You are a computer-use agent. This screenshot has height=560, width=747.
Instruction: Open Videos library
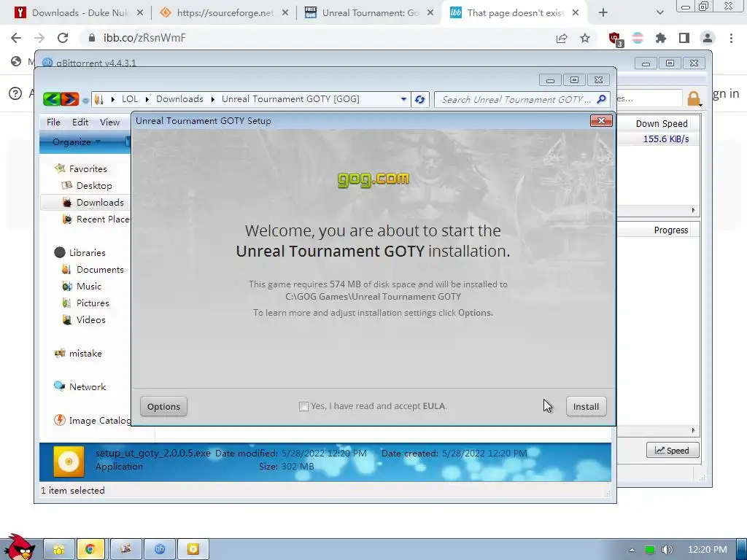90,319
